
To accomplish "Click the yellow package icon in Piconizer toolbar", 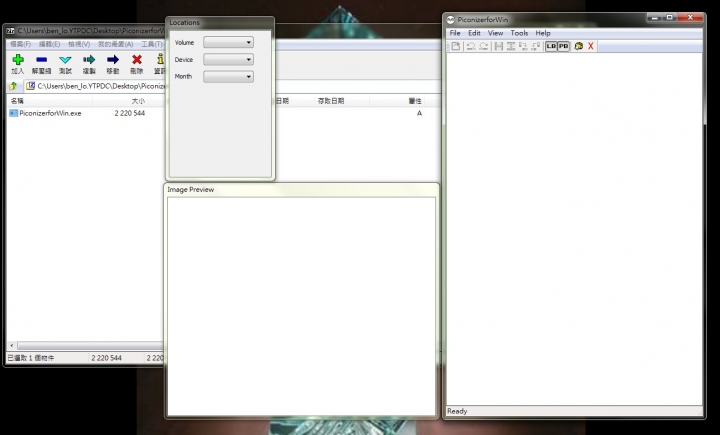I will coord(579,46).
